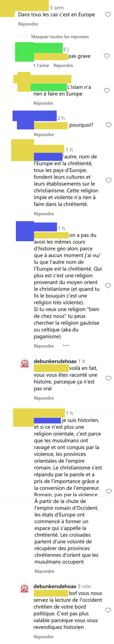Like the 'cours d'histoire géo' comment

pos(108,286)
